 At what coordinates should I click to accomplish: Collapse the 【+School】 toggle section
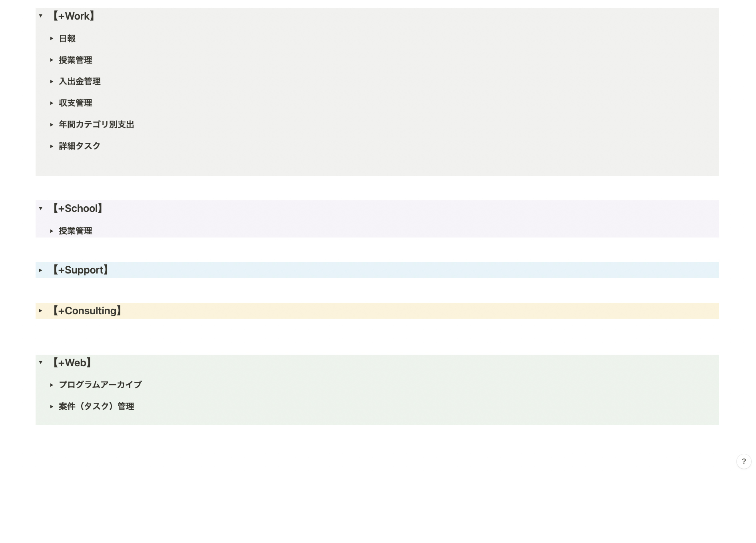[x=41, y=208]
